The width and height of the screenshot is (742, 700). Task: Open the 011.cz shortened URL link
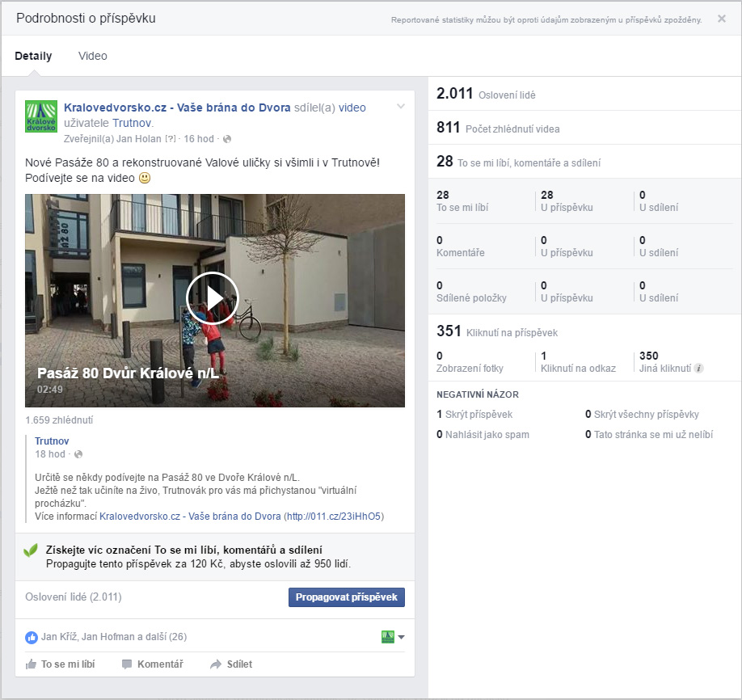coord(333,516)
